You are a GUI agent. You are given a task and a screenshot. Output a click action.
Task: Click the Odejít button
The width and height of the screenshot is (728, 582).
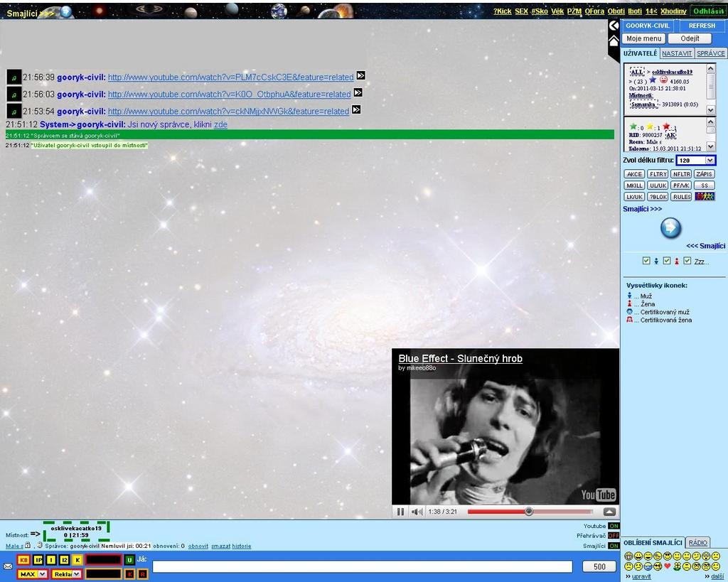(x=690, y=38)
